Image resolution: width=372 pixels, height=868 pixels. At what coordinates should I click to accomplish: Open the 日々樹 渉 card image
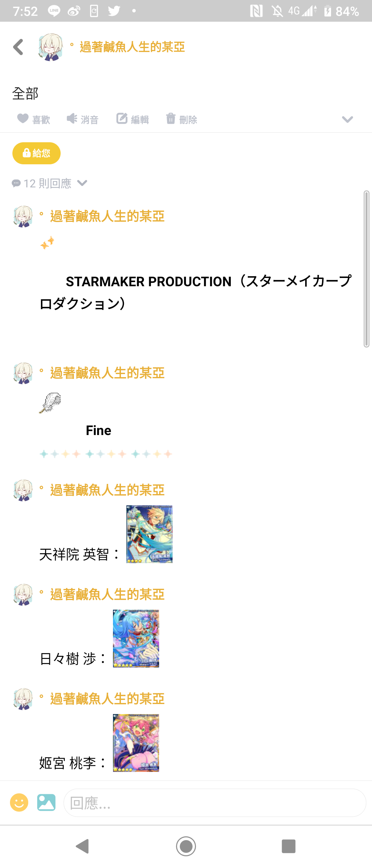pos(136,639)
